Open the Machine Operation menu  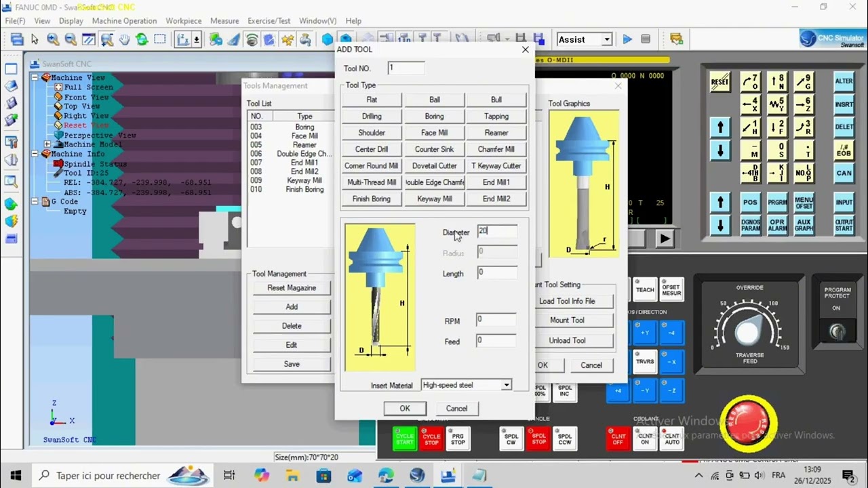click(124, 21)
